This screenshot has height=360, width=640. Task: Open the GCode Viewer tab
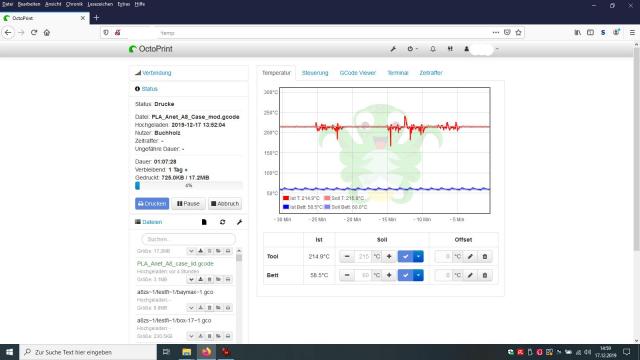358,73
